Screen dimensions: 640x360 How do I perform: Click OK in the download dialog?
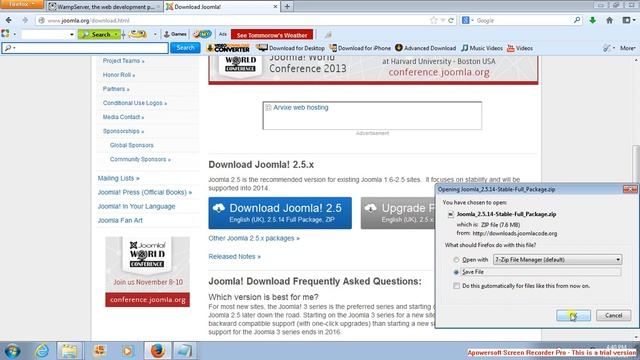tap(573, 316)
